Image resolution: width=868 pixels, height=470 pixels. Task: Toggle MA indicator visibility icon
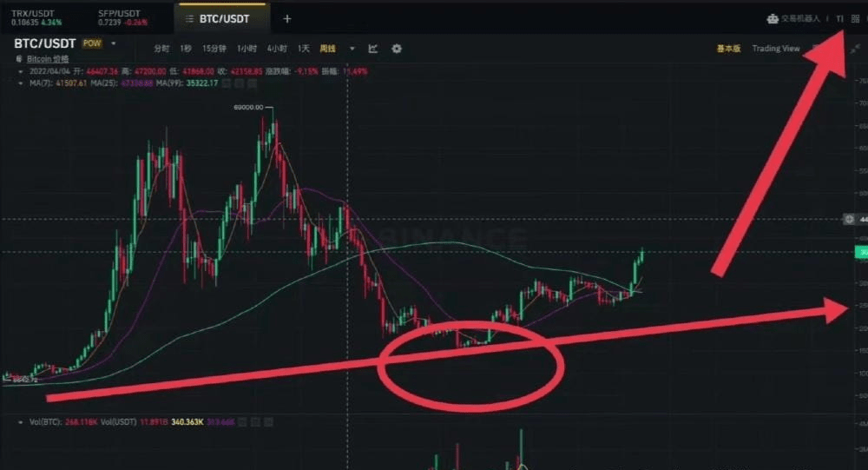[x=227, y=83]
